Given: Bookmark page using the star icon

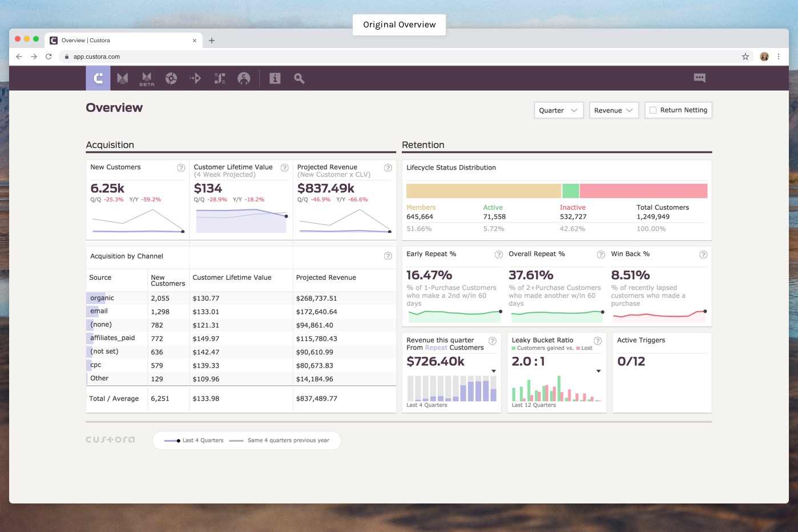Looking at the screenshot, I should coord(745,57).
